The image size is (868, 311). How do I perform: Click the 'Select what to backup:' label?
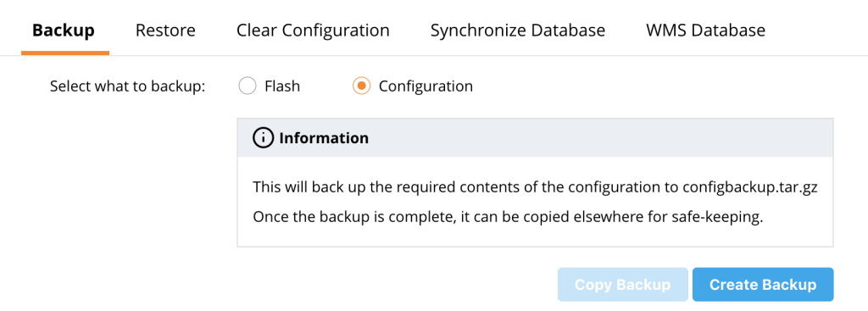coord(128,87)
